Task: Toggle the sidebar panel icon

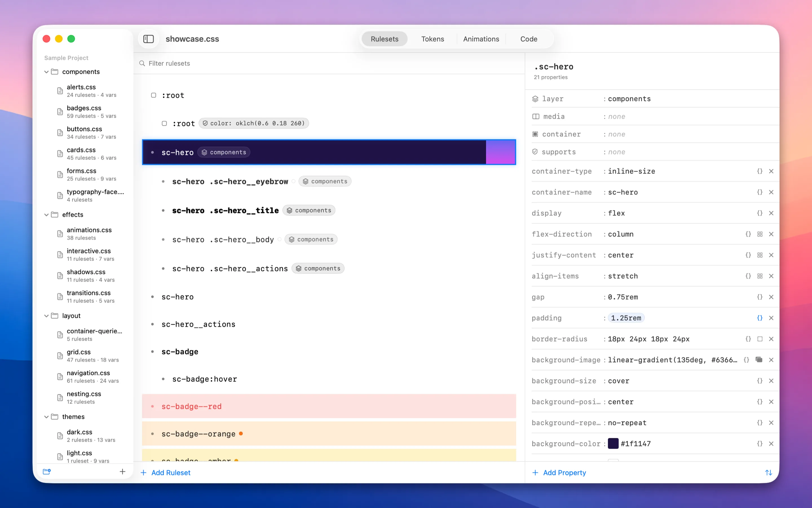Action: tap(148, 39)
